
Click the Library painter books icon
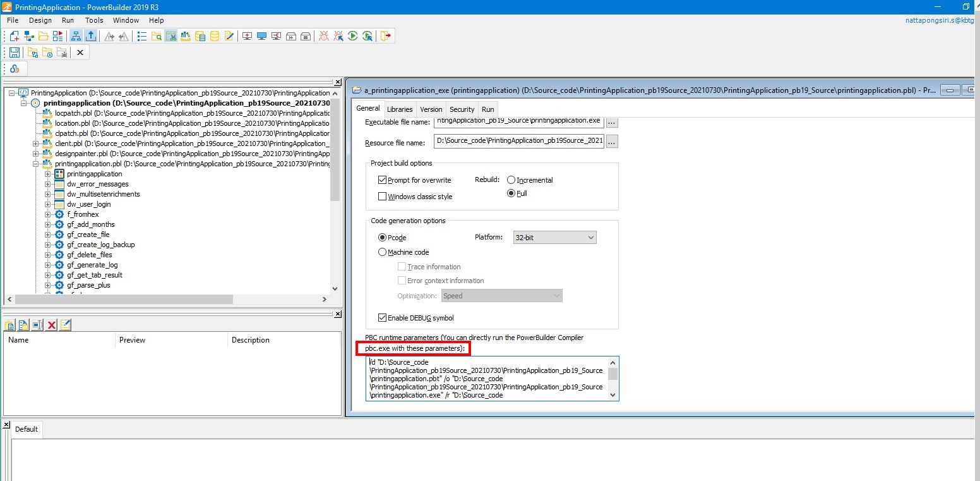pyautogui.click(x=186, y=36)
